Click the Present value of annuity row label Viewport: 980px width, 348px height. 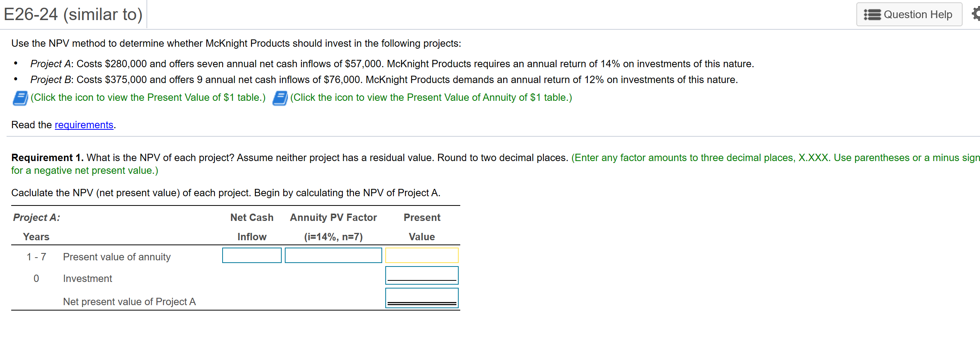click(x=116, y=256)
